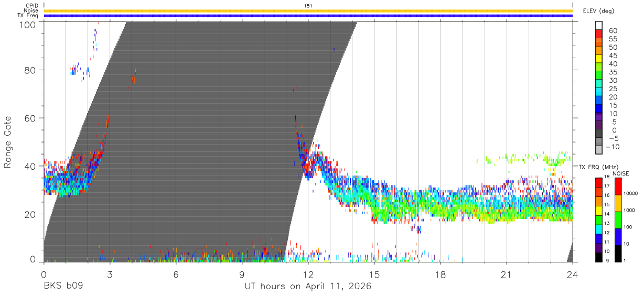Select the yellow Noise bar above the plot
The height and width of the screenshot is (297, 644).
coord(308,10)
